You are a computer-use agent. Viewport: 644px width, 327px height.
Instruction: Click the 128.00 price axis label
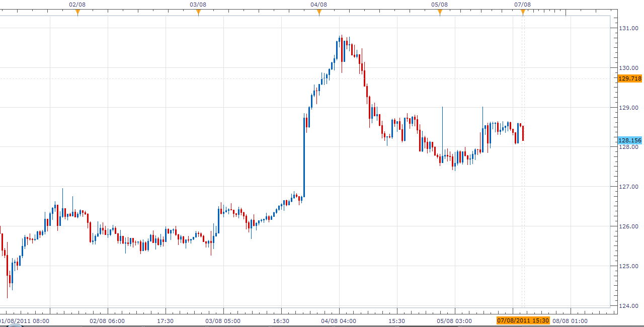tap(628, 147)
